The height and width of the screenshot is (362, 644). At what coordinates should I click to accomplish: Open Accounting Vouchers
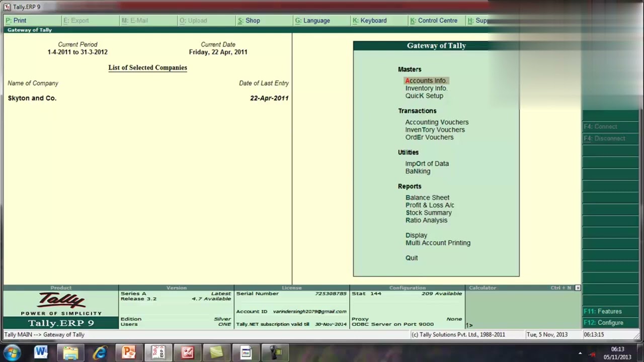pos(437,122)
